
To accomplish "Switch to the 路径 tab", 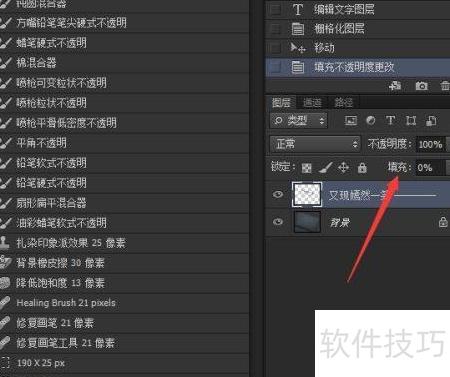I will coord(343,103).
